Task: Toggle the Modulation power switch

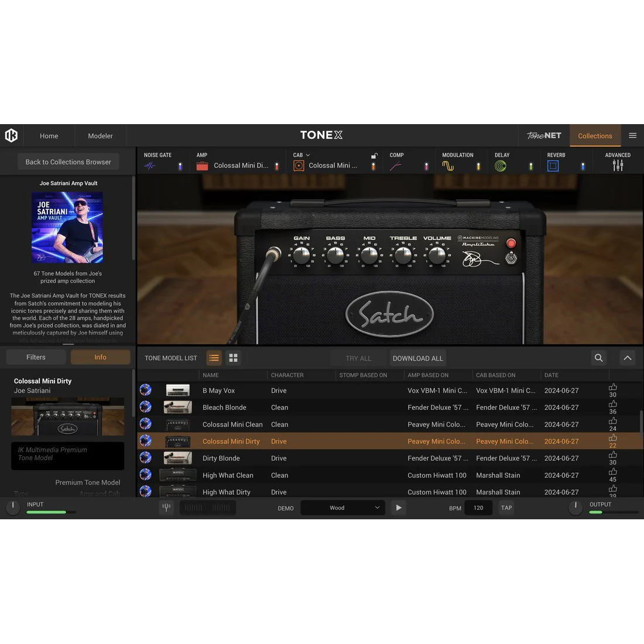Action: click(478, 166)
